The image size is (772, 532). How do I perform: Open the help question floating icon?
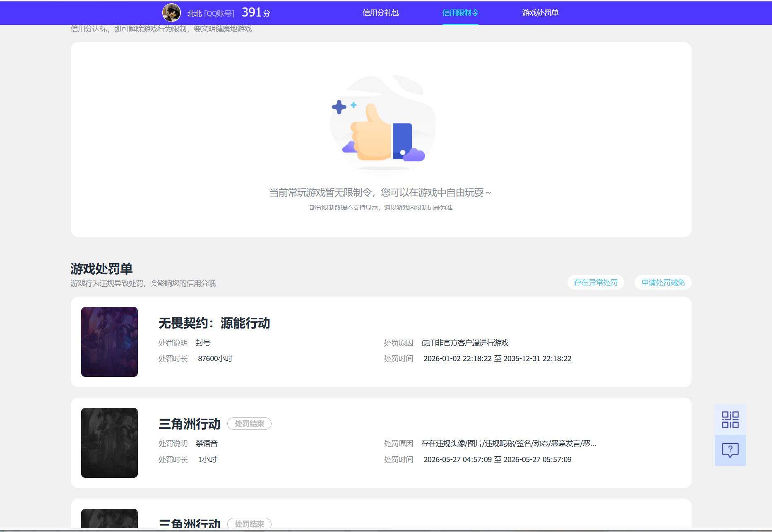730,451
